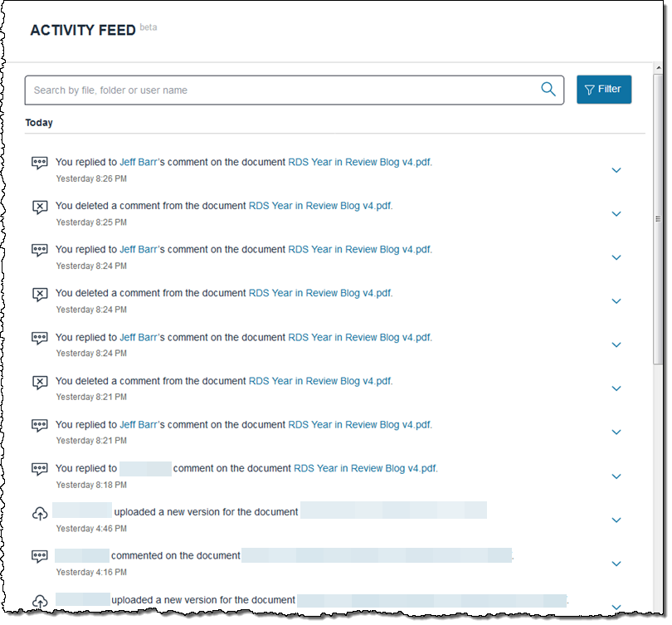Click comment icon for the 4:16 PM entry
Viewport: 672px width, 625px height.
[x=39, y=556]
